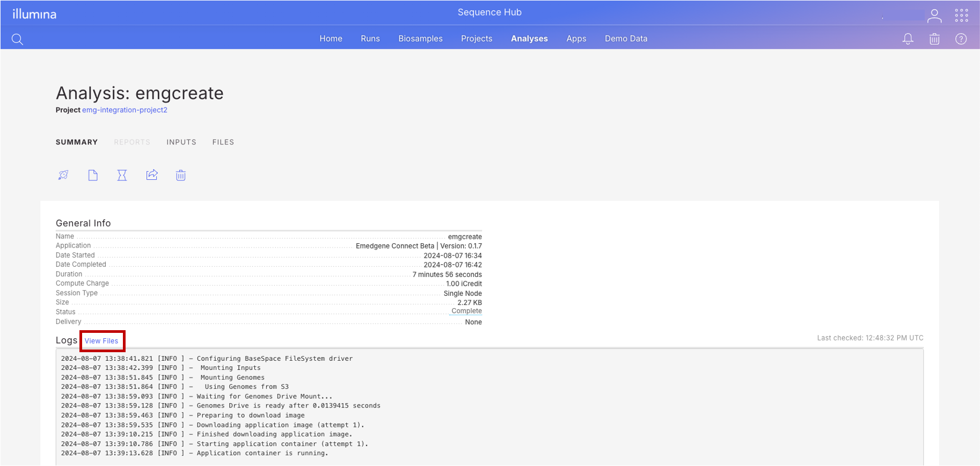Click the illumina logo
Screen dimensions: 980x466
tap(34, 14)
